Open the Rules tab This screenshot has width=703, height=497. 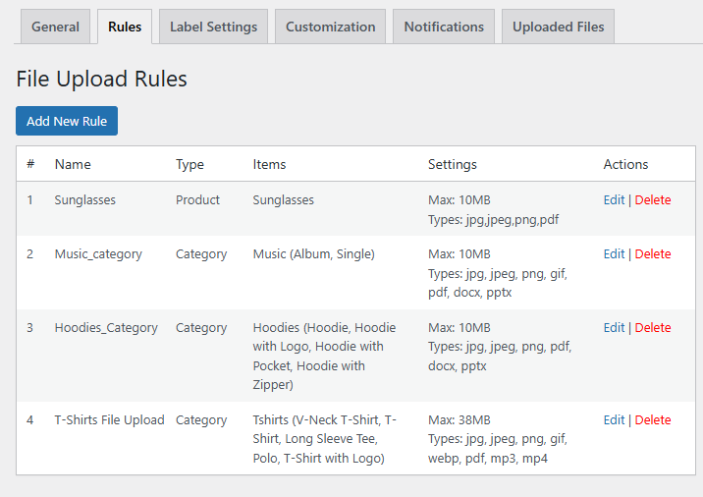125,27
